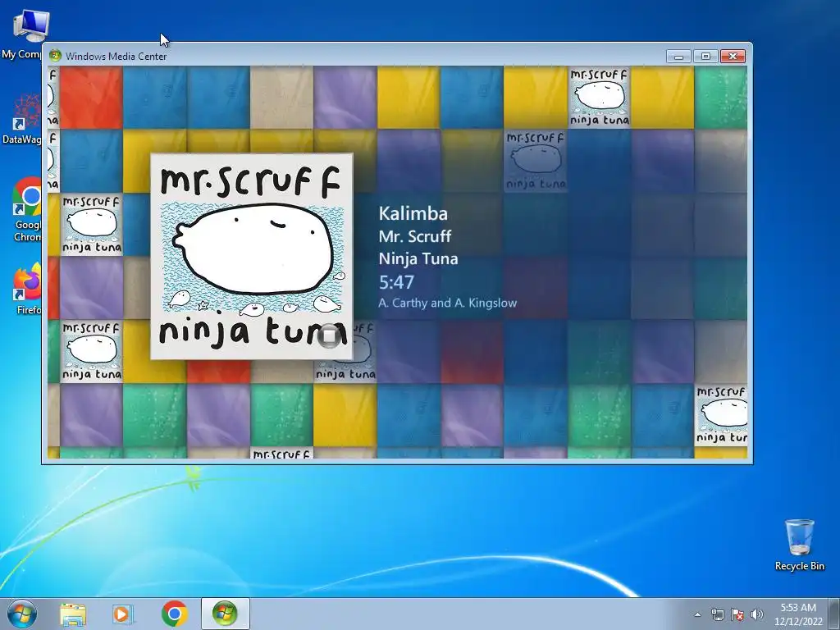Open the volume speaker tray icon
Image resolution: width=840 pixels, height=630 pixels.
point(757,615)
